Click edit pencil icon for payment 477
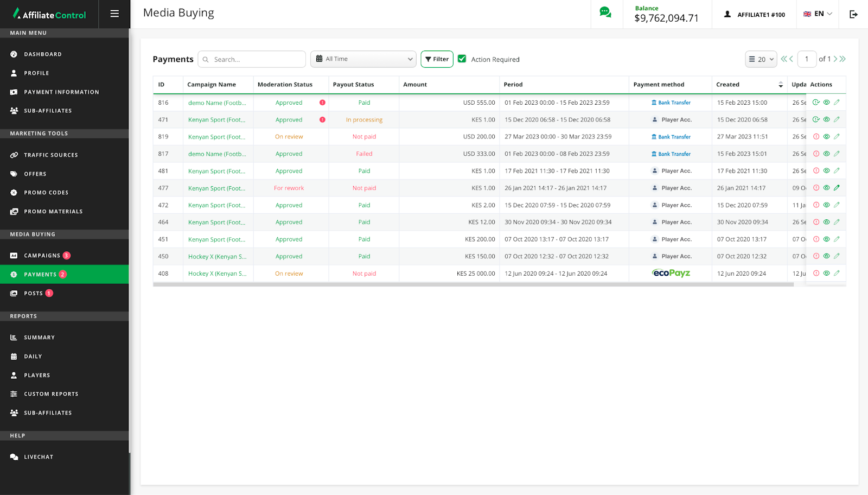The image size is (868, 495). pos(837,188)
